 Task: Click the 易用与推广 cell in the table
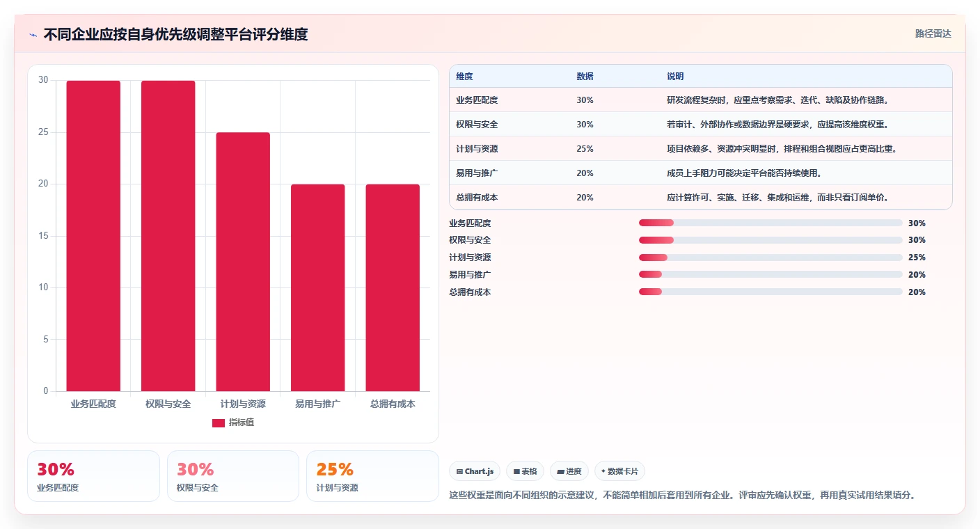coord(477,173)
